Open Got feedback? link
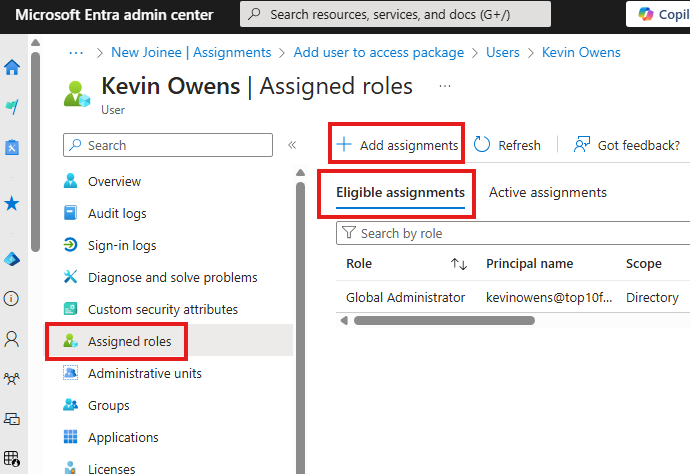690x474 pixels. point(627,145)
